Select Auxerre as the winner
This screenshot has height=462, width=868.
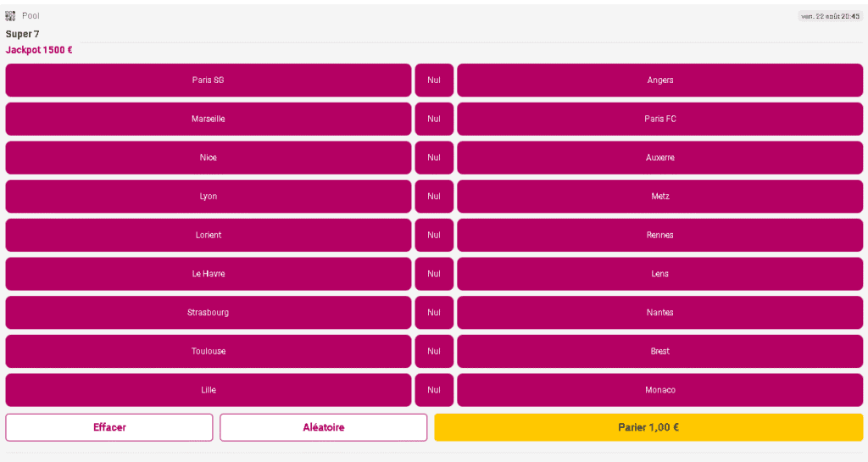[659, 158]
